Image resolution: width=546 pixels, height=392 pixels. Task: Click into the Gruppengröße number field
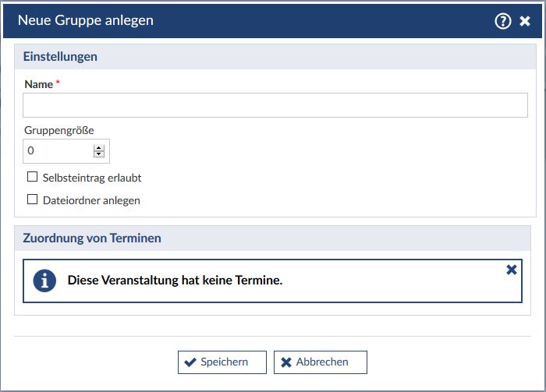pyautogui.click(x=58, y=151)
